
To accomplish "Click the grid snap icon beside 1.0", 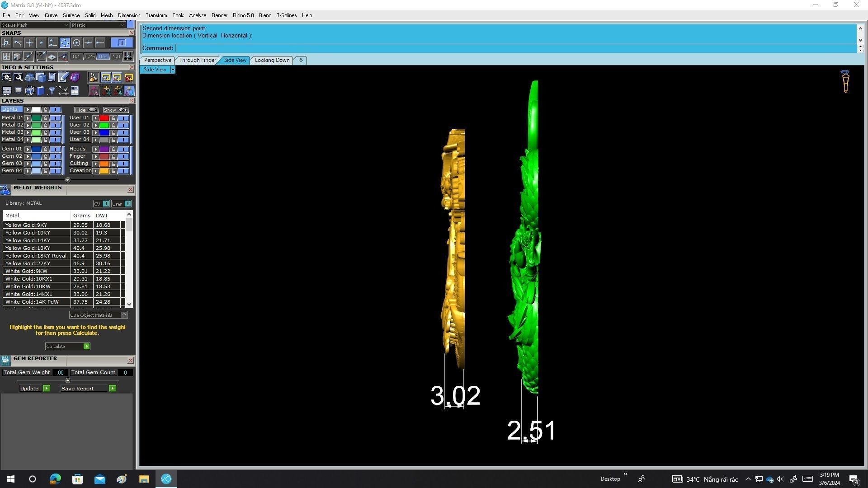I will 128,56.
